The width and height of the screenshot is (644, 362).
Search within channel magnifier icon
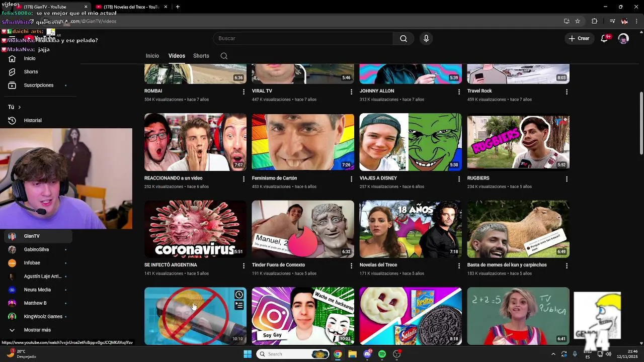(x=224, y=56)
